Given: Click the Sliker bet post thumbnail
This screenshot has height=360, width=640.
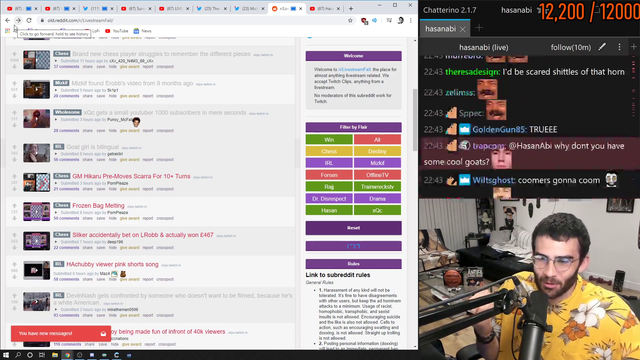Looking at the screenshot, I should click(x=36, y=241).
